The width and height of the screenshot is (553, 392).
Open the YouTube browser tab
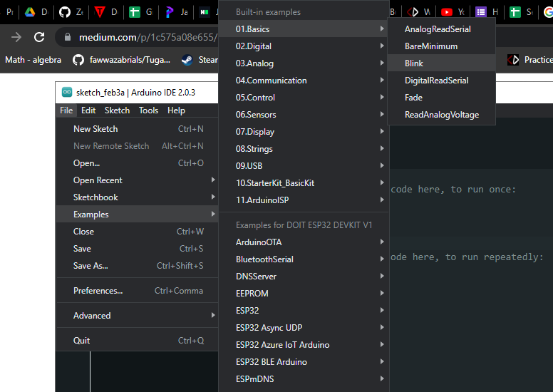(447, 12)
